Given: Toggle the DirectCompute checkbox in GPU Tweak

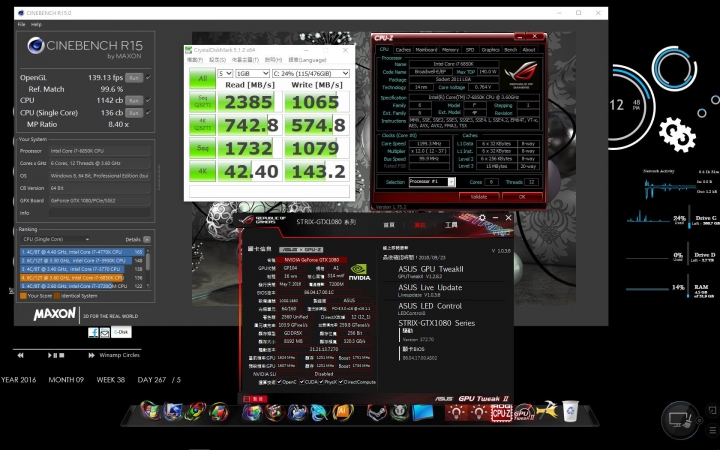Looking at the screenshot, I should click(341, 382).
